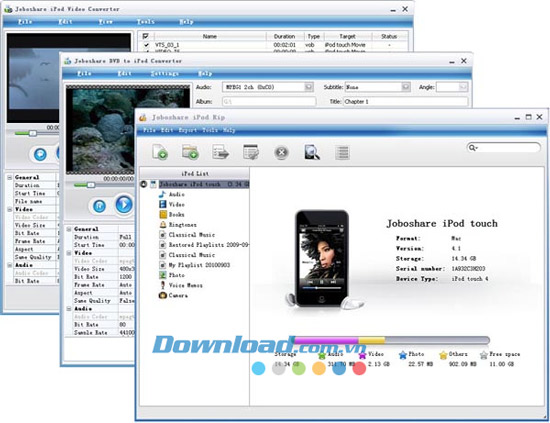Open the Audio dropdown in DVD converter

click(309, 87)
